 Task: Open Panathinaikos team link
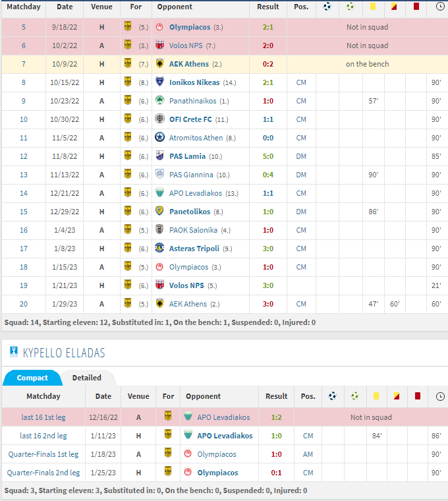(x=193, y=101)
